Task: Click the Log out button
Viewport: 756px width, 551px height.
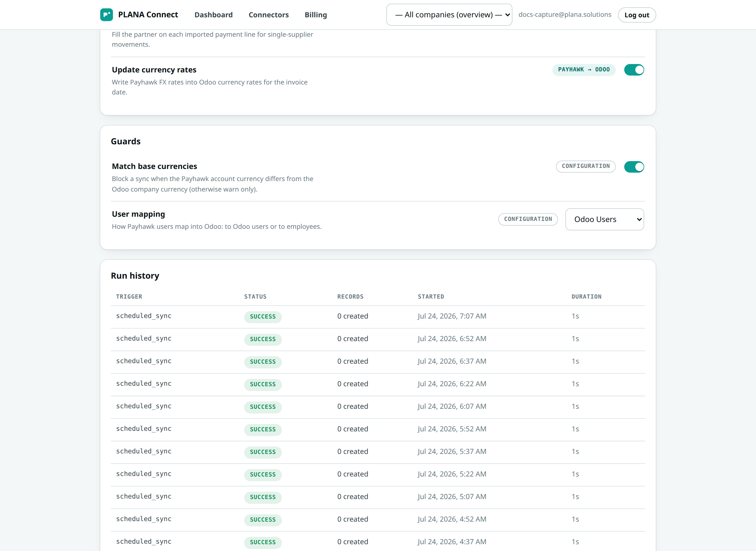Action: (x=637, y=15)
